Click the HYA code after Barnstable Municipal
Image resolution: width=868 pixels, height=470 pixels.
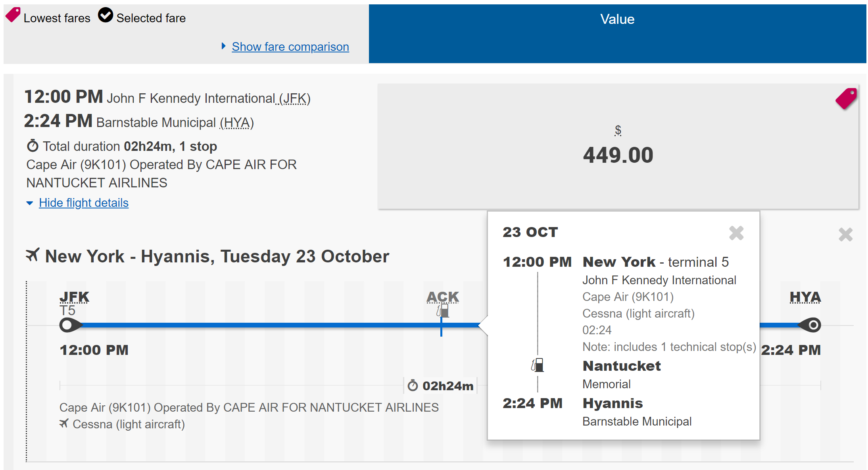click(x=237, y=123)
